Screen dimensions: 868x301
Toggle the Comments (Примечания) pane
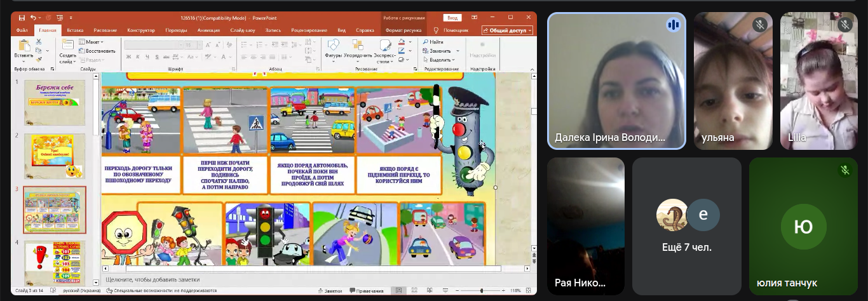pyautogui.click(x=365, y=291)
